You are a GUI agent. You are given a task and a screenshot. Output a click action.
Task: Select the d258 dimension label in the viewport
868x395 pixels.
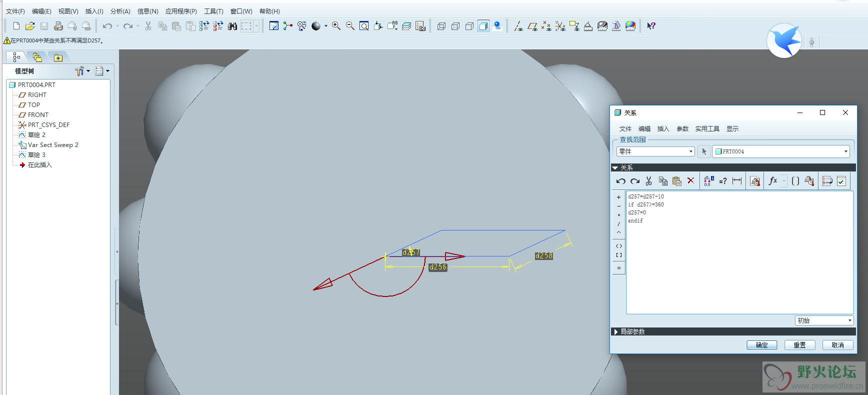click(543, 256)
